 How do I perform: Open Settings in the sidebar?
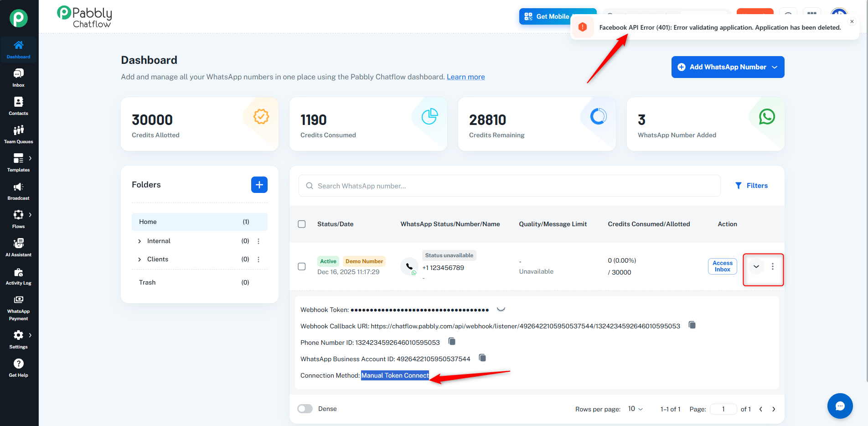click(x=19, y=340)
